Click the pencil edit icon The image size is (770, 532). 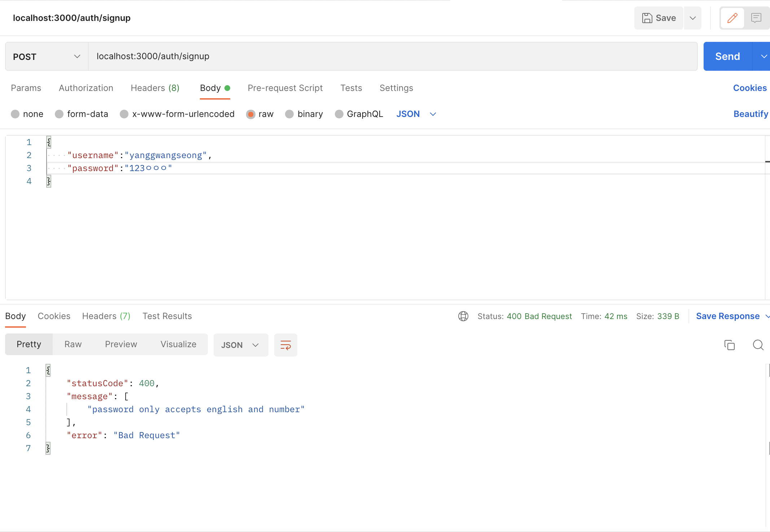[x=732, y=18]
